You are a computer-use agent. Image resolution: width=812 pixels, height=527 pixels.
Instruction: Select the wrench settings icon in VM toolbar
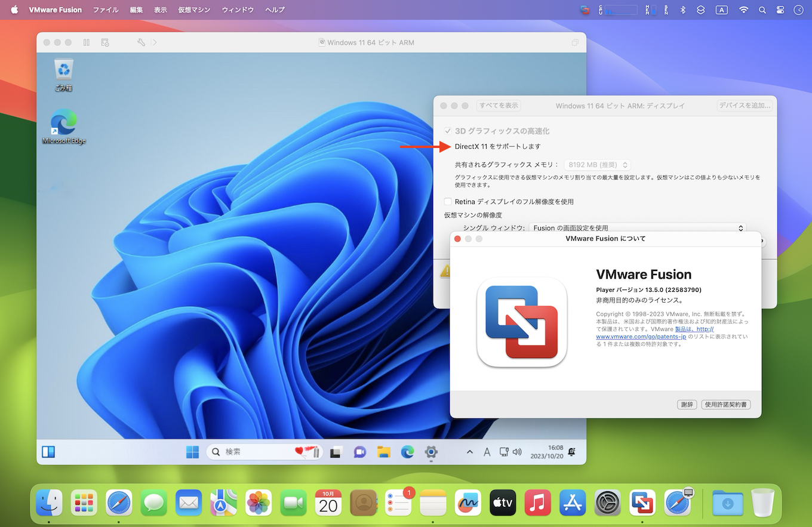click(141, 42)
